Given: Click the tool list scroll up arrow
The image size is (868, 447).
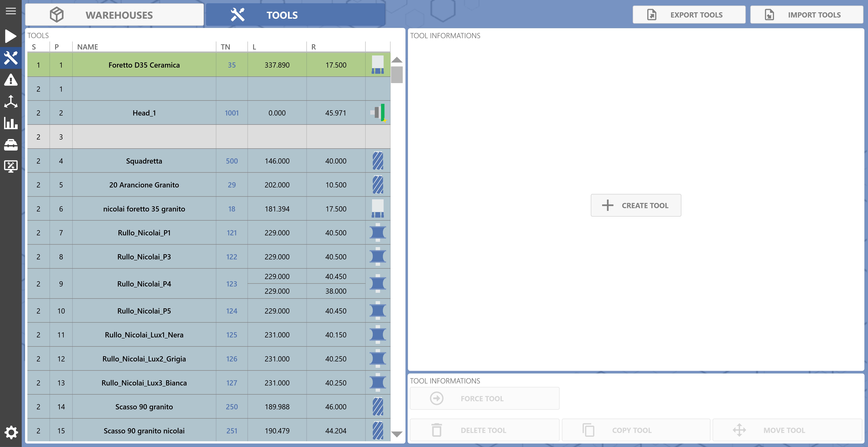Looking at the screenshot, I should [x=397, y=60].
